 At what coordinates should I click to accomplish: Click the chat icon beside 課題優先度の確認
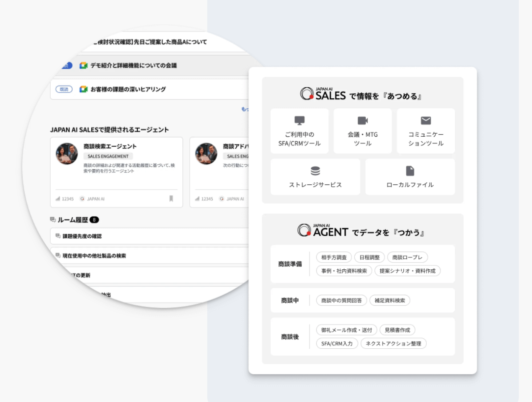click(x=58, y=236)
